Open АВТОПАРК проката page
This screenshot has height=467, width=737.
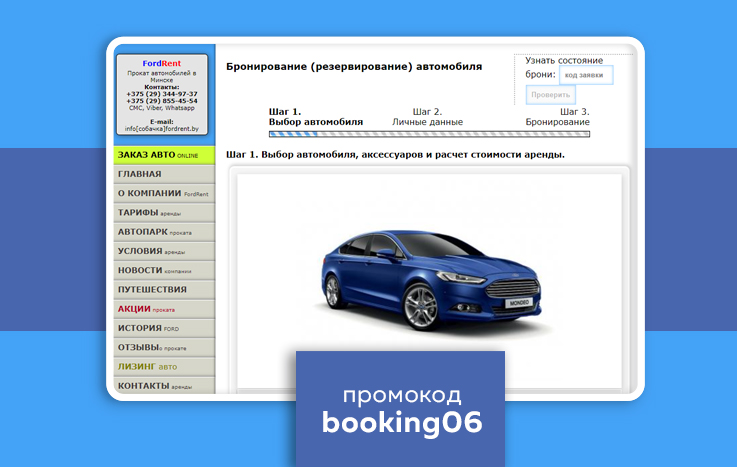tap(164, 232)
